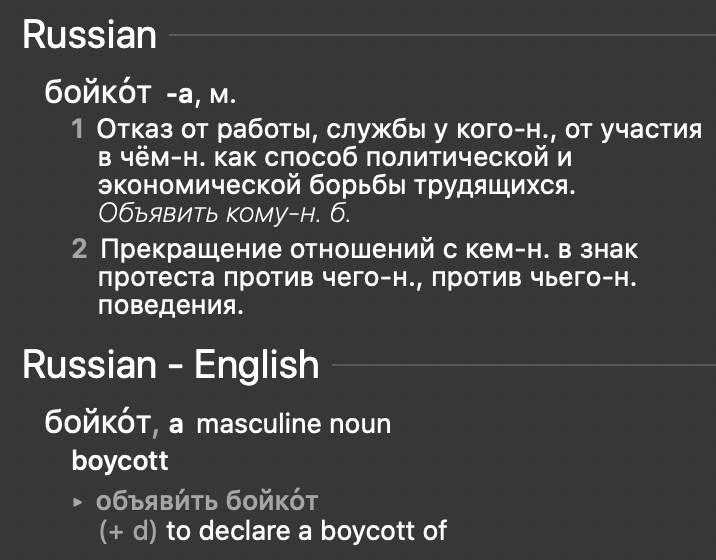Select the объяви́ть бойко́т phrase
This screenshot has height=560, width=716.
pyautogui.click(x=207, y=501)
